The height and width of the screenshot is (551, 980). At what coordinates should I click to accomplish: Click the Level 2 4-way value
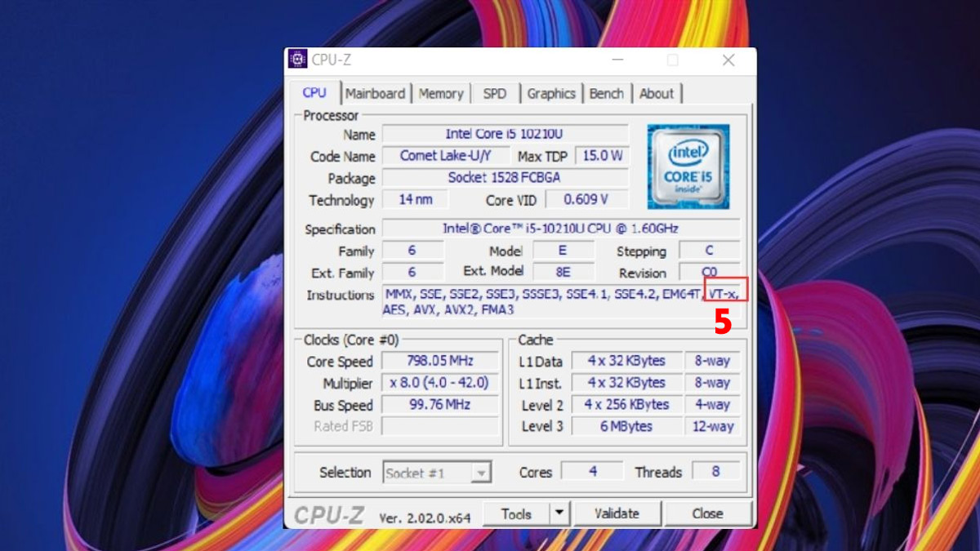click(712, 405)
